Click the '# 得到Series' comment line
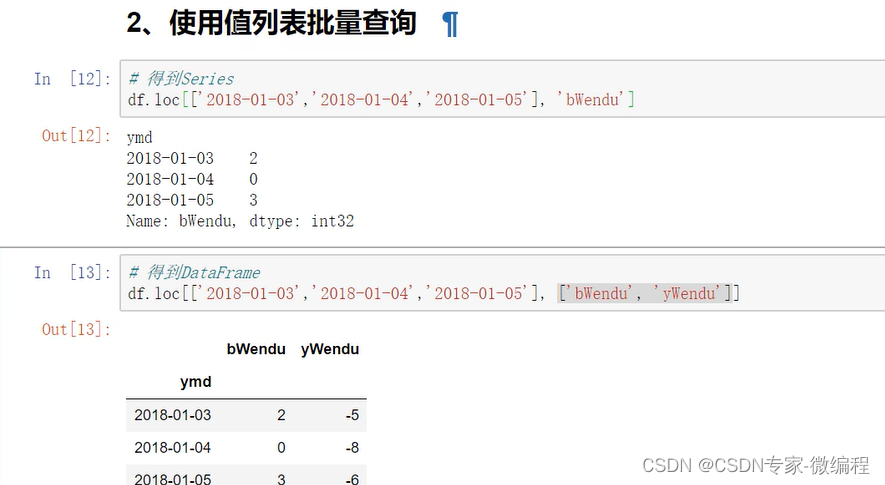 tap(181, 78)
